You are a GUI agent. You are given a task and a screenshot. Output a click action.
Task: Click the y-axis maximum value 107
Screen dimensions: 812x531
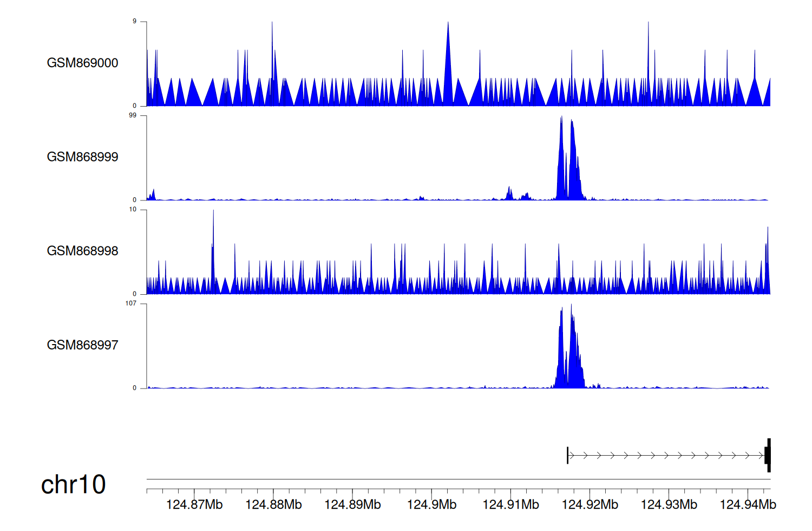(131, 303)
